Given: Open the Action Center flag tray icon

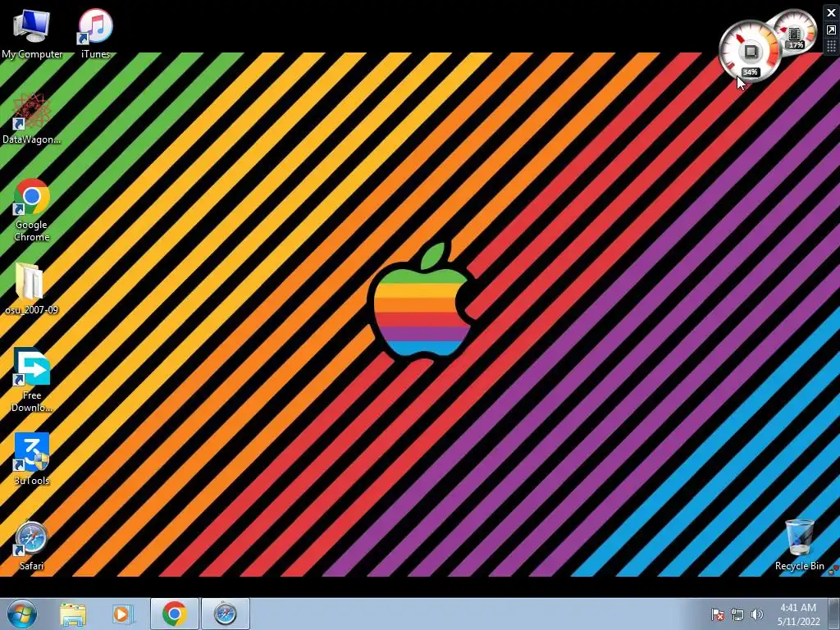Looking at the screenshot, I should [717, 614].
